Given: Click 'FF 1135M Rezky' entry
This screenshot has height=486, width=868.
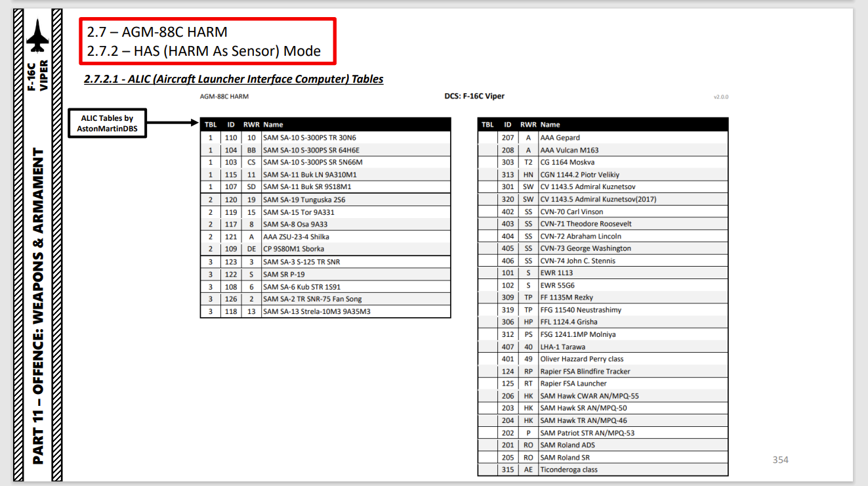Looking at the screenshot, I should point(603,298).
